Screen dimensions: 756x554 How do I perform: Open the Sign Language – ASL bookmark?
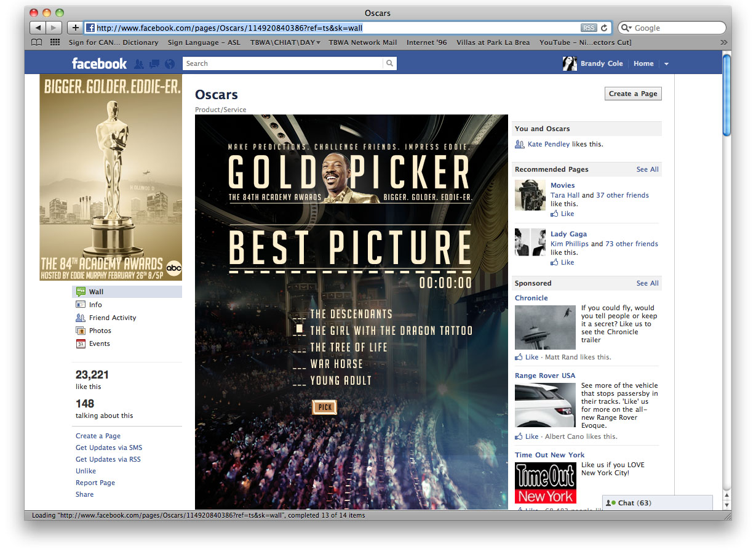(x=204, y=42)
